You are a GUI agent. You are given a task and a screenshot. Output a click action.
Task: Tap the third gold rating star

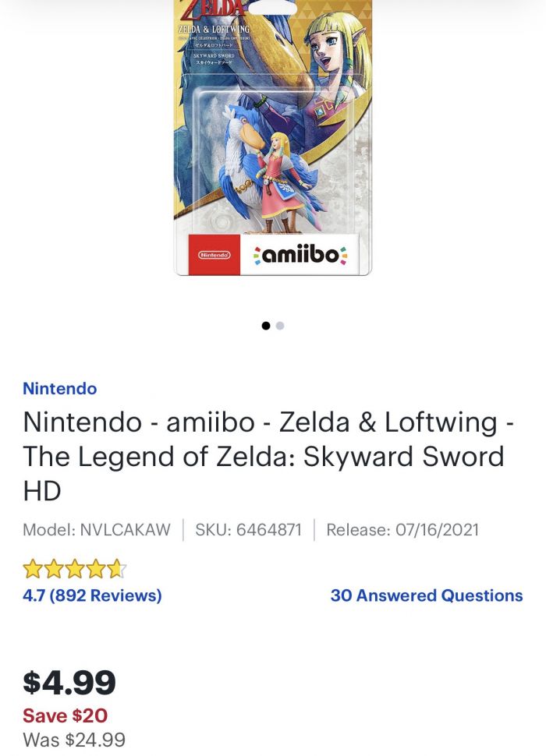click(75, 570)
